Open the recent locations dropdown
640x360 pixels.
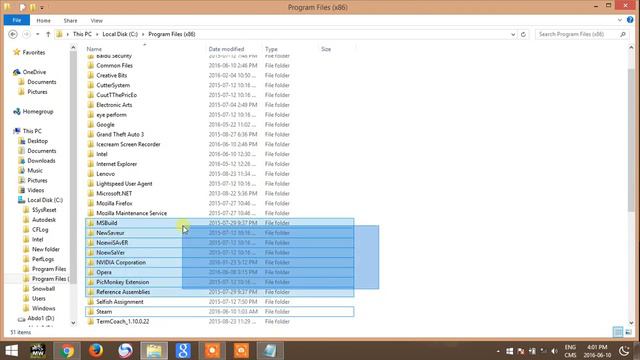pos(38,34)
